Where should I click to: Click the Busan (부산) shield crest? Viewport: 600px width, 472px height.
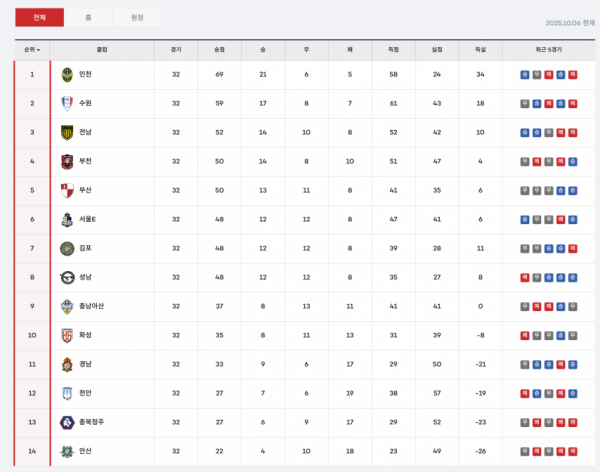[x=67, y=190]
